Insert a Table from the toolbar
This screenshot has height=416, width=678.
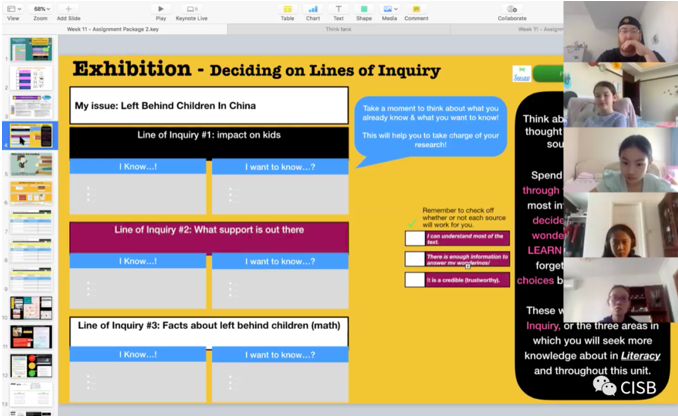288,9
